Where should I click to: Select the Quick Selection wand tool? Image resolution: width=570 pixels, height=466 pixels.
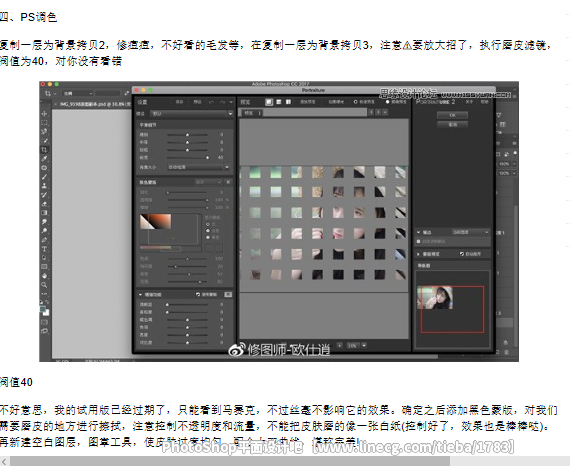(x=44, y=141)
